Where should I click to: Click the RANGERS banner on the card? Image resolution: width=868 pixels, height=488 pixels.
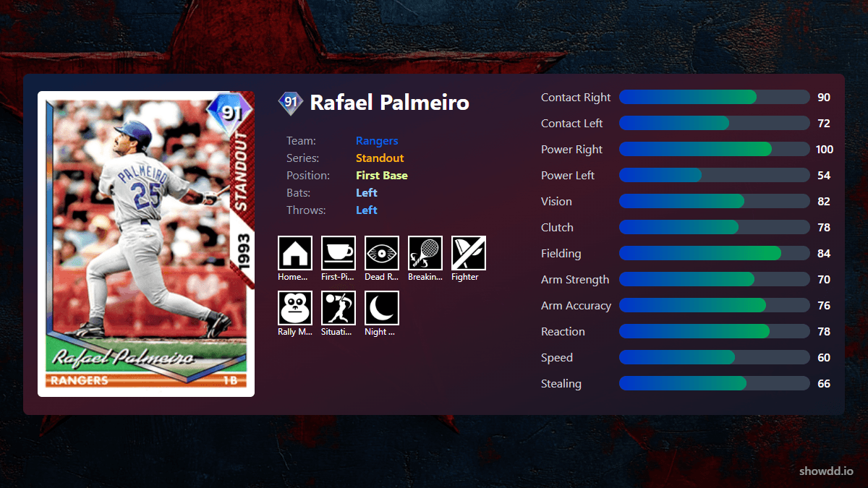80,380
